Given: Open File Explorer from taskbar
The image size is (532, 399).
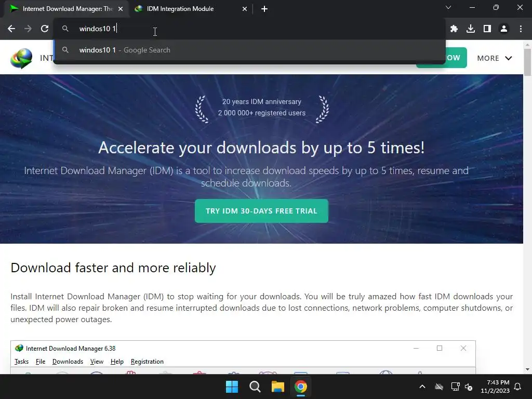Looking at the screenshot, I should click(x=277, y=387).
